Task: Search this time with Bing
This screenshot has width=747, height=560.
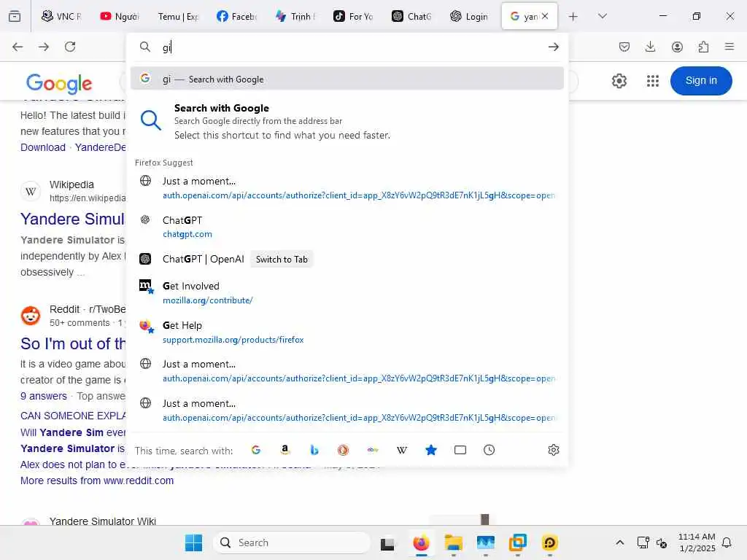Action: coord(314,450)
